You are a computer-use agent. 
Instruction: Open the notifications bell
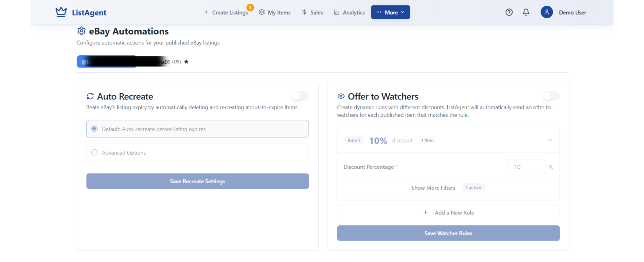pyautogui.click(x=526, y=12)
